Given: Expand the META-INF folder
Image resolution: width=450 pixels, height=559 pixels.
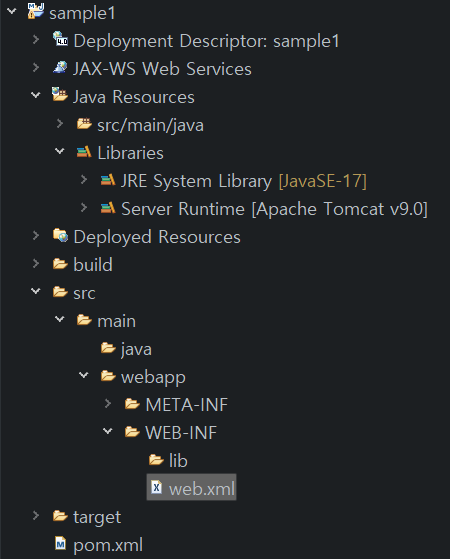Looking at the screenshot, I should click(x=108, y=404).
